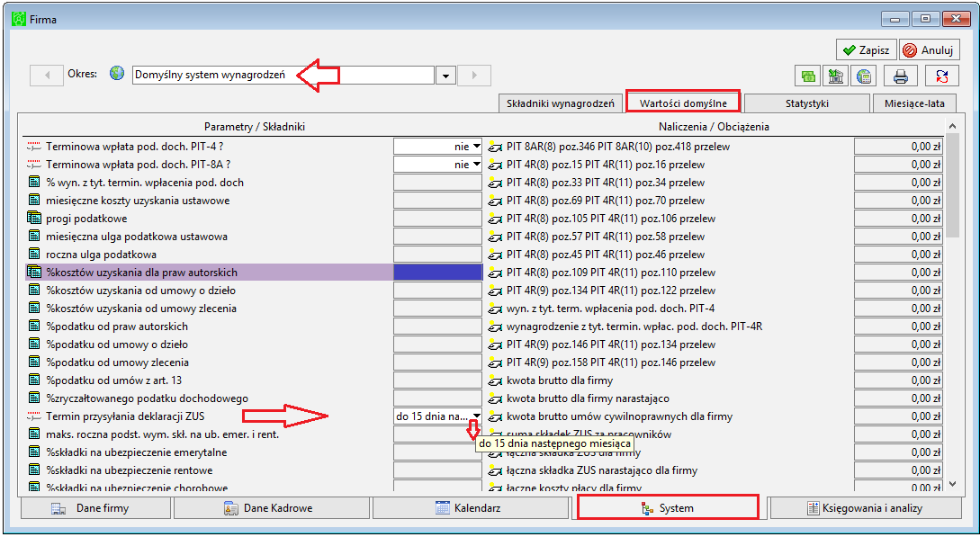
Task: Open dropdown for 'Terminowa wpłata pod. doch. PIT-4 ?'
Action: [x=476, y=147]
